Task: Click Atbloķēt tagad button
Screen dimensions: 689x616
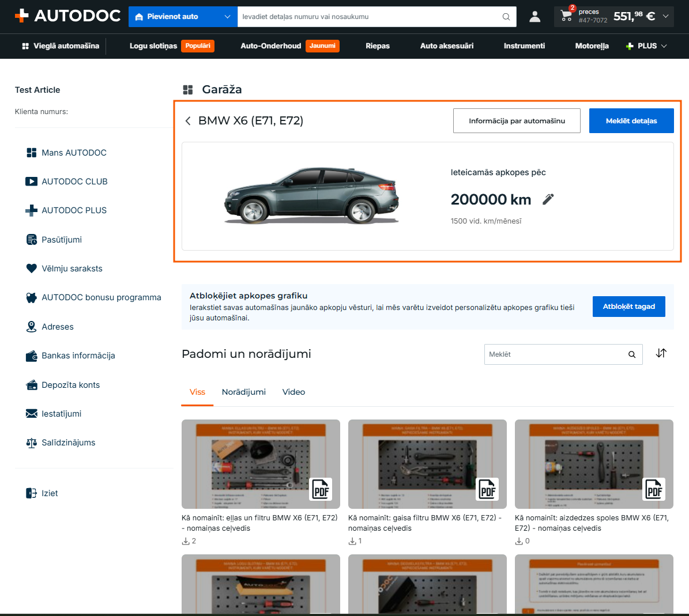Action: (x=628, y=307)
